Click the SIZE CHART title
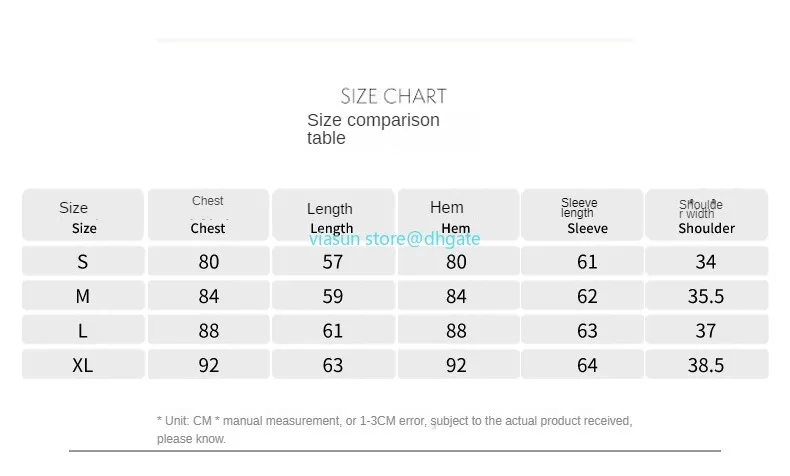Image resolution: width=790 pixels, height=476 pixels. (393, 96)
